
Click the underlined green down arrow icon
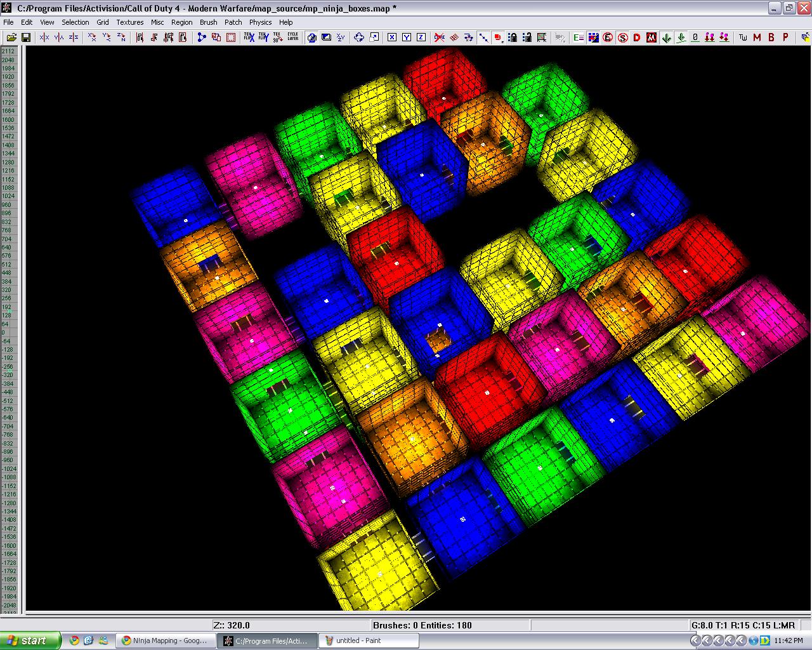(x=681, y=37)
